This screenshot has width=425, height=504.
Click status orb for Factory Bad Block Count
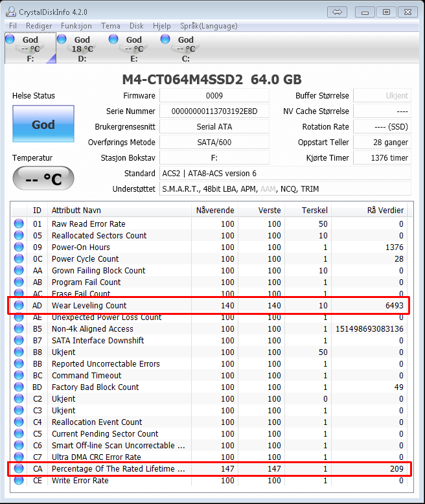pos(19,387)
